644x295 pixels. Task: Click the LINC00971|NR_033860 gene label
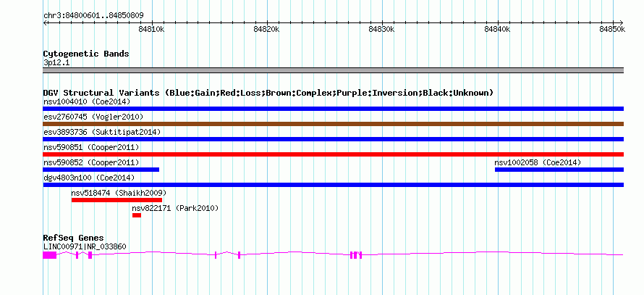pos(85,247)
